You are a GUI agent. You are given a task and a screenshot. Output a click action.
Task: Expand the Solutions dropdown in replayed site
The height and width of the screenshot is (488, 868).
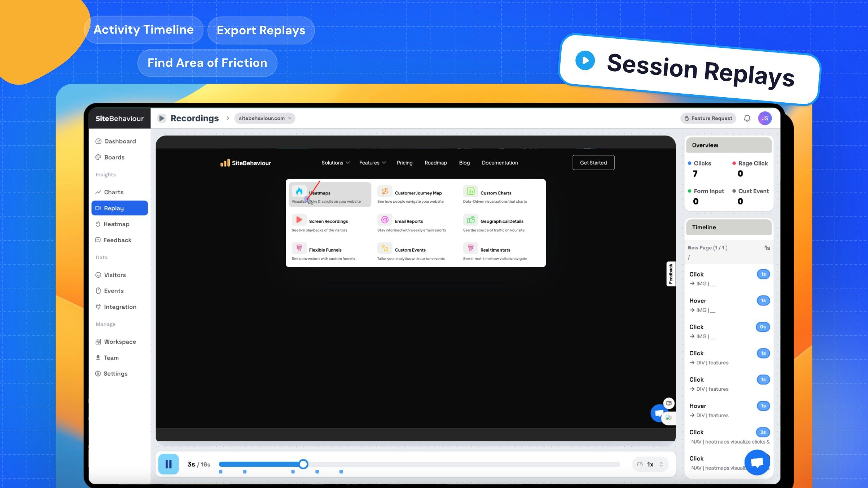click(x=336, y=163)
